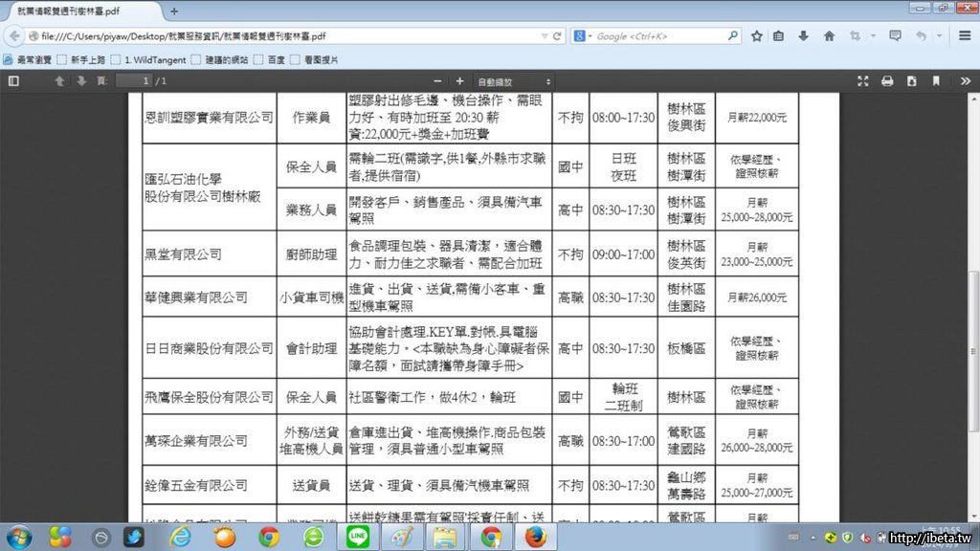Download the PDF file

911,81
